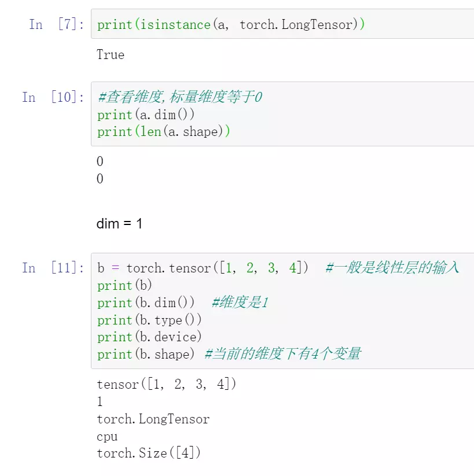The height and width of the screenshot is (476, 474).
Task: Place cursor on print(len(a.shape)) line
Action: [x=164, y=132]
